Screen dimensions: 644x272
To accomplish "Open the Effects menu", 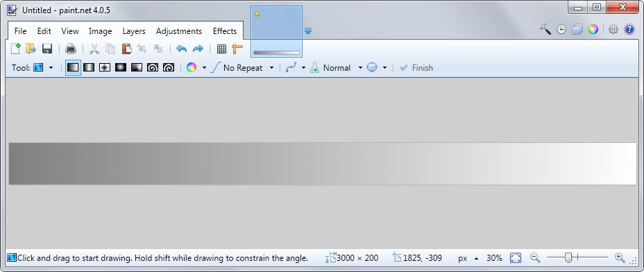I will point(225,31).
